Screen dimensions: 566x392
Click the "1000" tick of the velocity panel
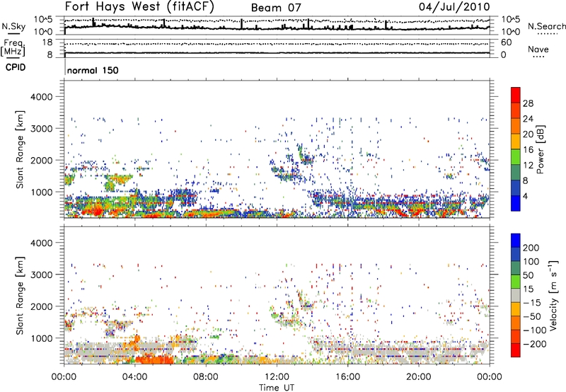pyautogui.click(x=42, y=338)
